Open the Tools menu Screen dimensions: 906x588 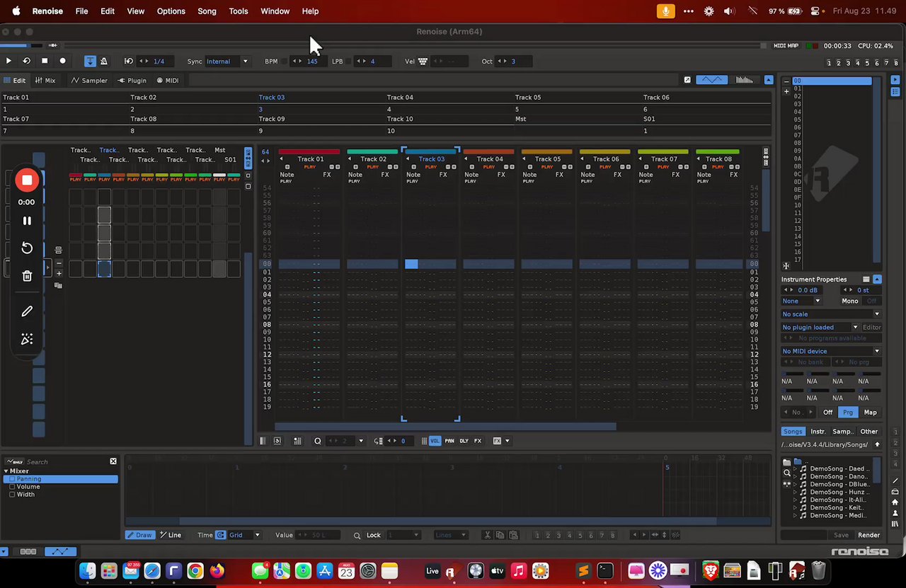239,11
